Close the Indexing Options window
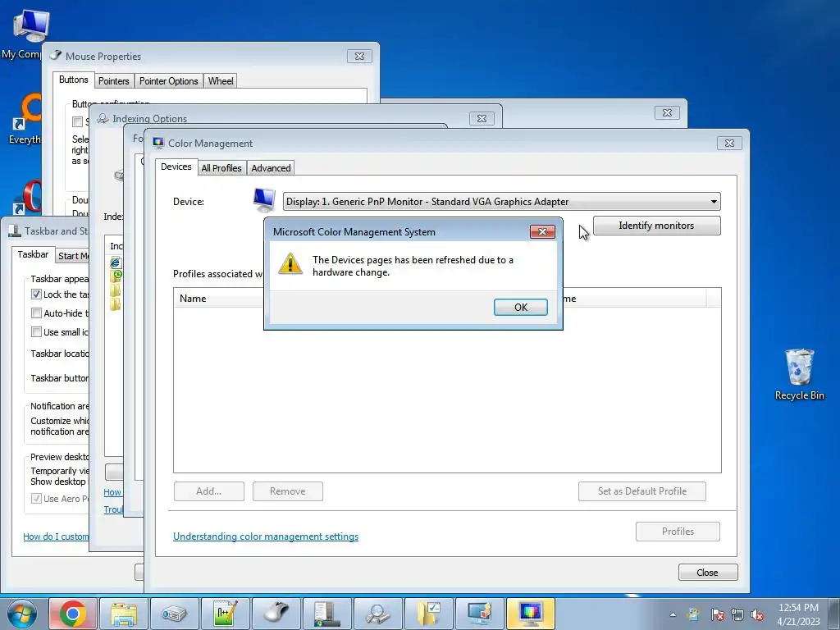Screen dimensions: 840x630 point(482,118)
